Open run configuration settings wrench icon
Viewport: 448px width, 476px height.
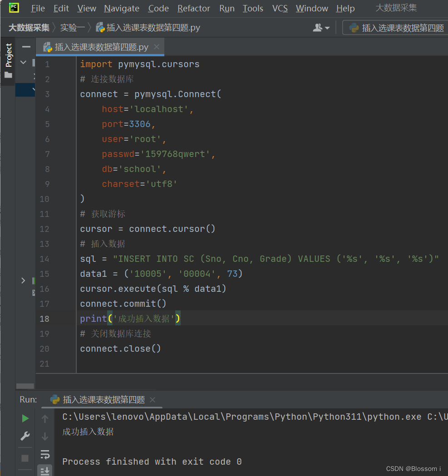point(25,436)
